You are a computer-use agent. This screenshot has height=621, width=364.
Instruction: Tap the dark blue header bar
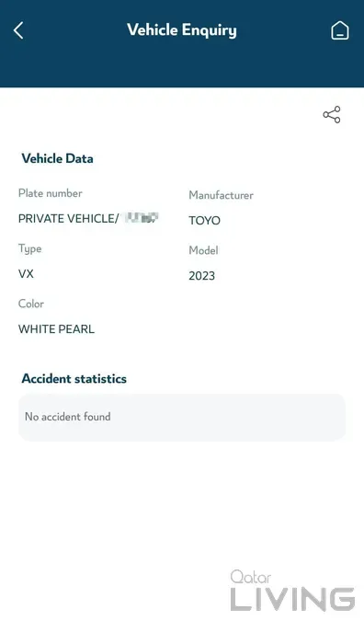pyautogui.click(x=182, y=43)
